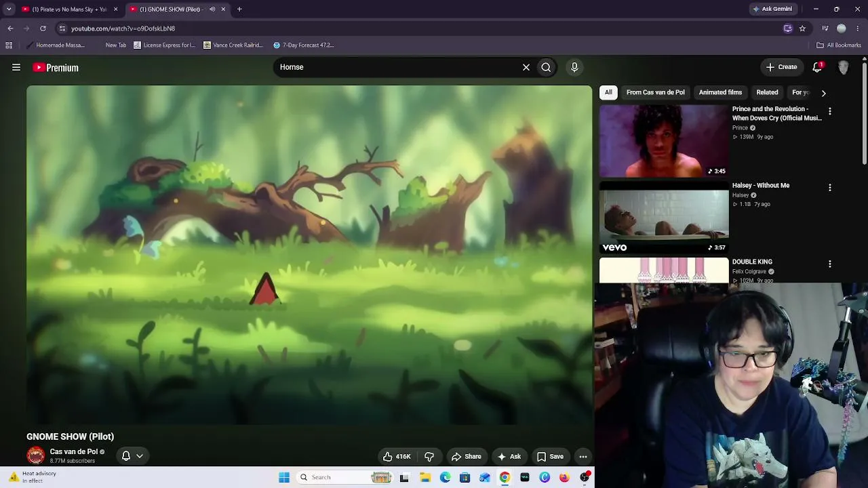
Task: Open options for the Prince video
Action: [829, 111]
